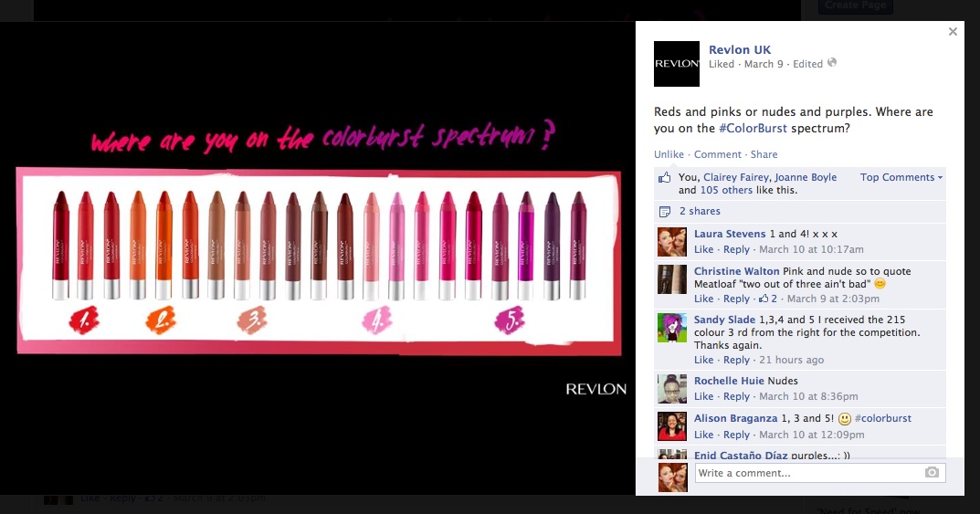Click the camera attach-photo icon

(932, 472)
